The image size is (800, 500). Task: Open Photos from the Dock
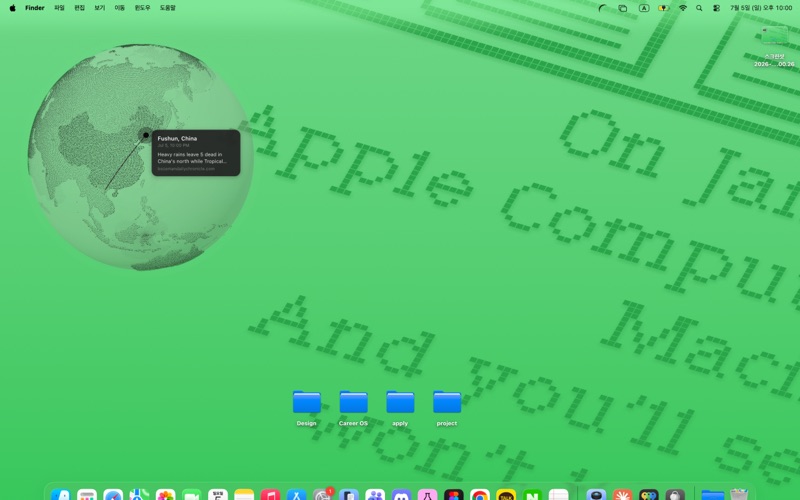[x=165, y=495]
